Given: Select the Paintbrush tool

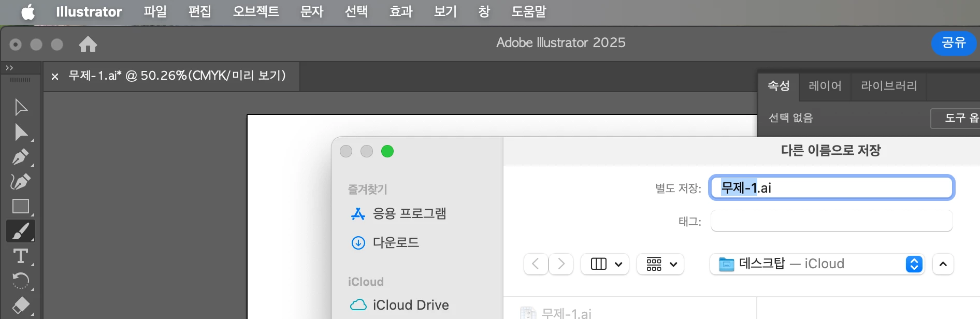Looking at the screenshot, I should tap(21, 231).
